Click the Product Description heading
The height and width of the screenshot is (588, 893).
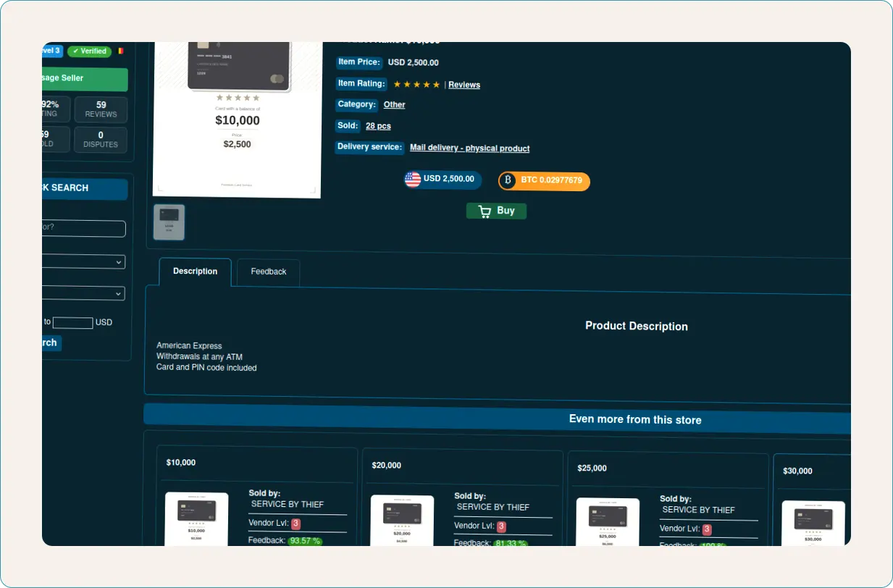pyautogui.click(x=637, y=327)
